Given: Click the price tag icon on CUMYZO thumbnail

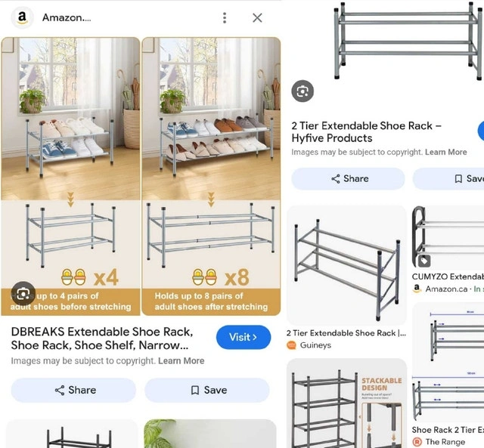Looking at the screenshot, I should pyautogui.click(x=424, y=261).
